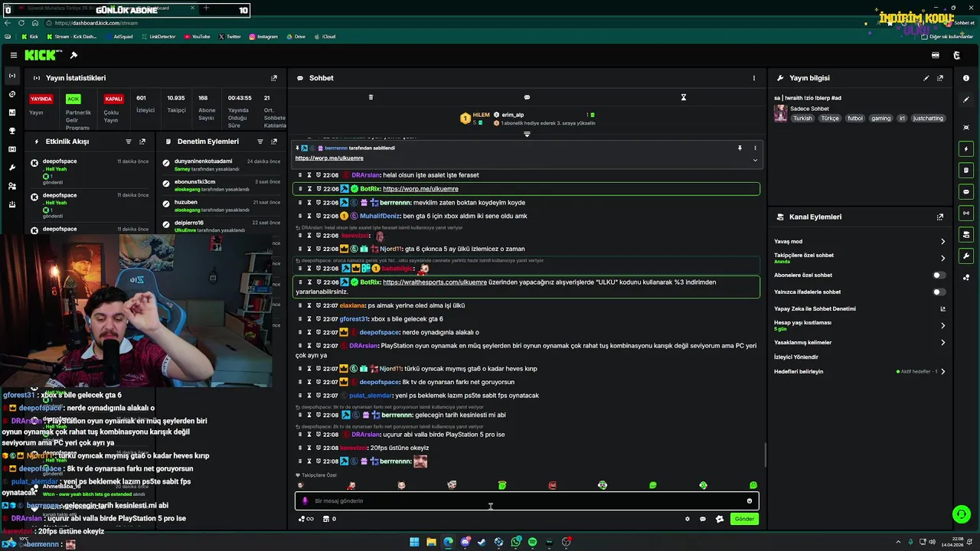The width and height of the screenshot is (980, 551).
Task: Click the Bir mesaj gönderin input field
Action: (527, 501)
